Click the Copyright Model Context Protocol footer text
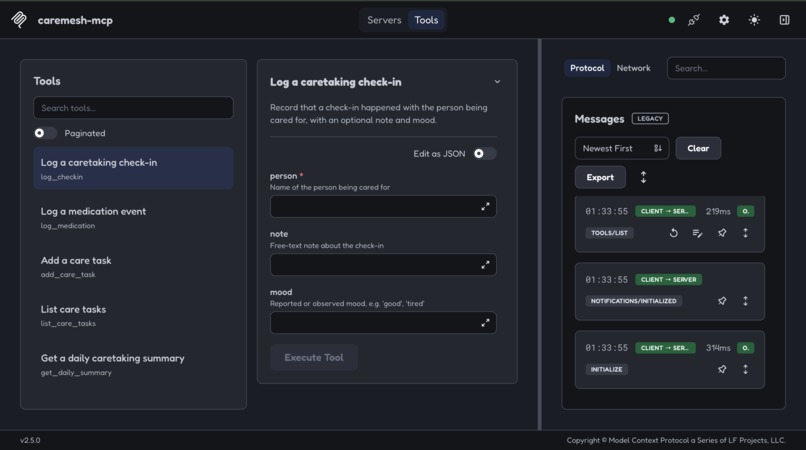This screenshot has width=806, height=450. point(676,440)
